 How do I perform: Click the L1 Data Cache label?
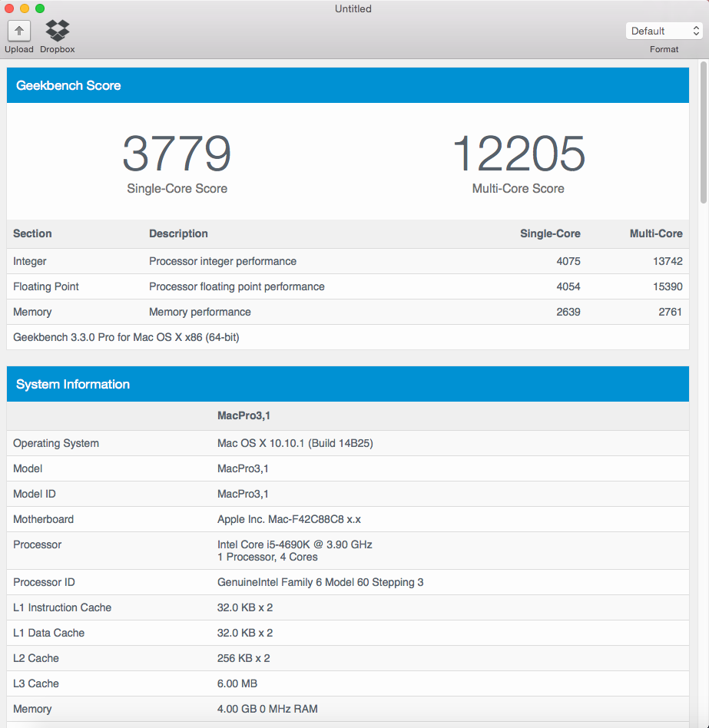pos(48,634)
